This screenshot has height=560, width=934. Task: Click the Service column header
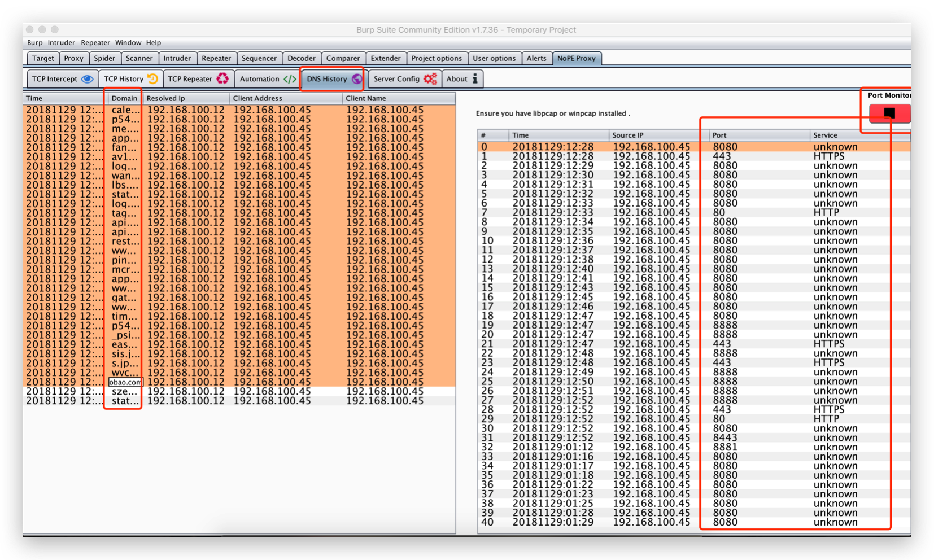click(x=825, y=135)
